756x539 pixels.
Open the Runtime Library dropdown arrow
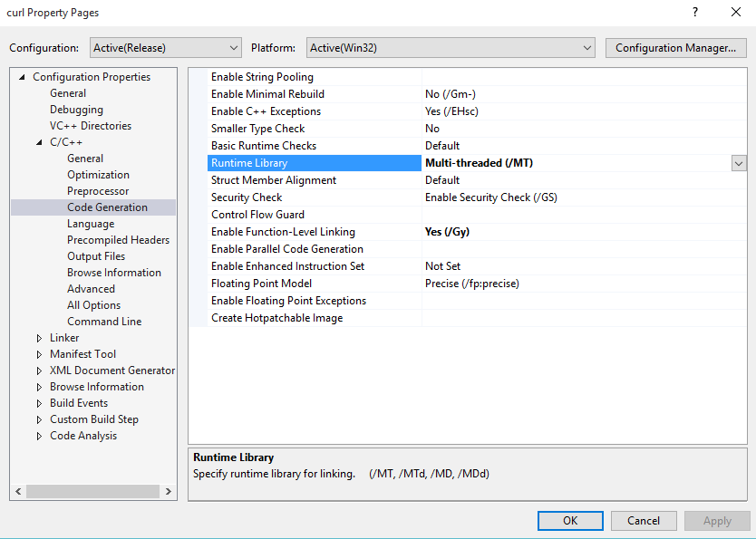(x=739, y=163)
